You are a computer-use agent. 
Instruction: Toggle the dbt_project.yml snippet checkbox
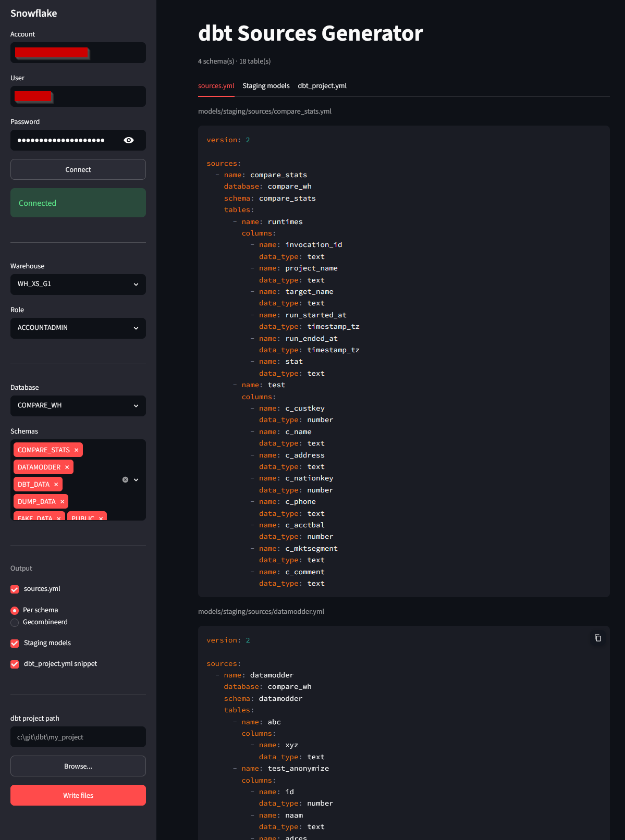[15, 664]
